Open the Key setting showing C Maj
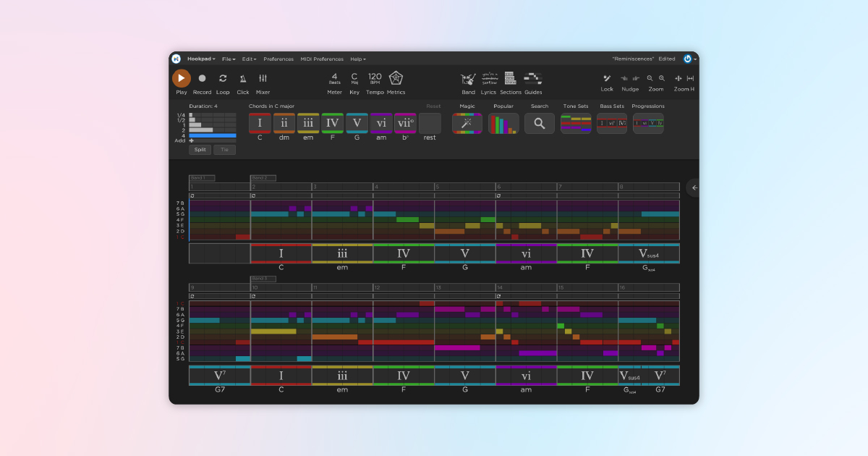 click(354, 78)
